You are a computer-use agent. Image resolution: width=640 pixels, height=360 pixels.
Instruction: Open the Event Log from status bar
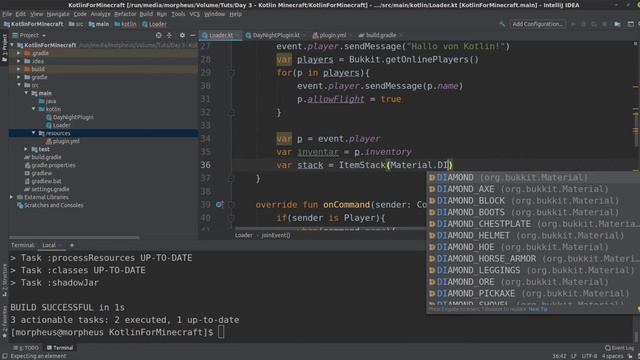pyautogui.click(x=619, y=348)
